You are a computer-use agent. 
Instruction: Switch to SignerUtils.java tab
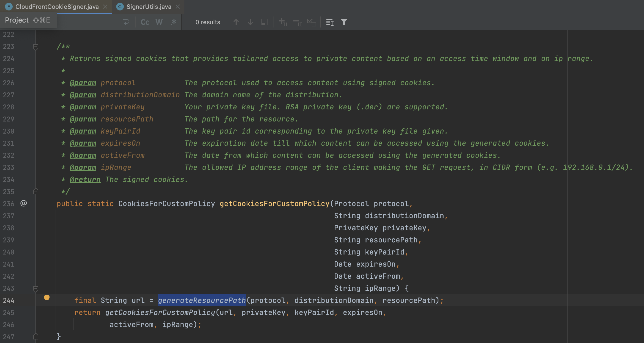point(149,7)
